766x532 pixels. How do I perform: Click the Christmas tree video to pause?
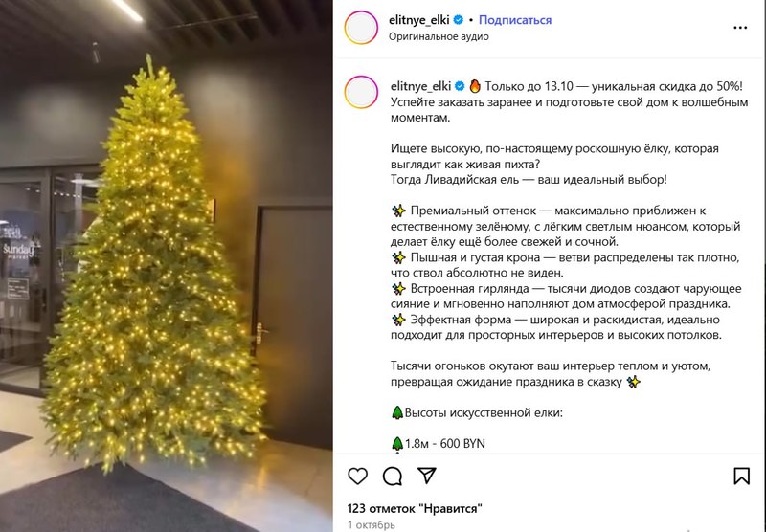tap(166, 266)
